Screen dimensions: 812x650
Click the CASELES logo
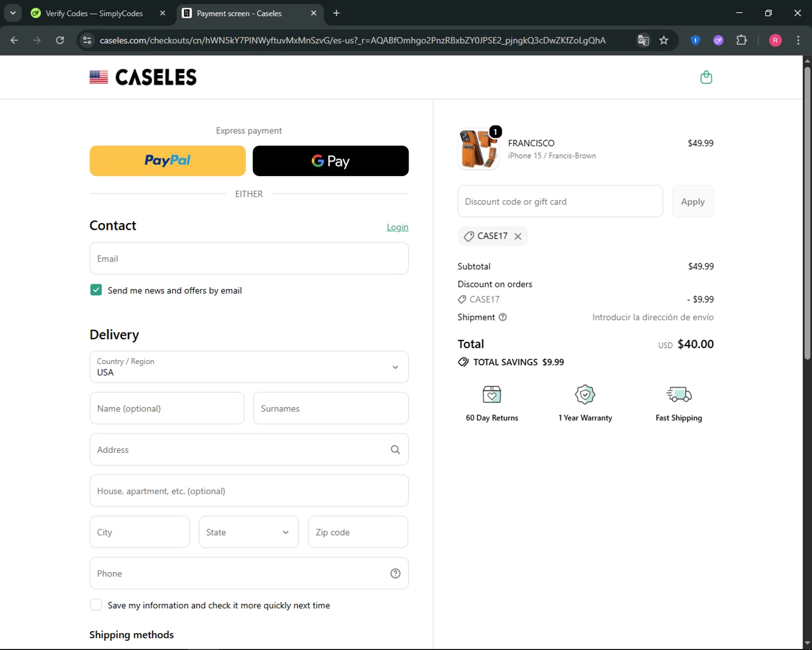click(x=156, y=77)
